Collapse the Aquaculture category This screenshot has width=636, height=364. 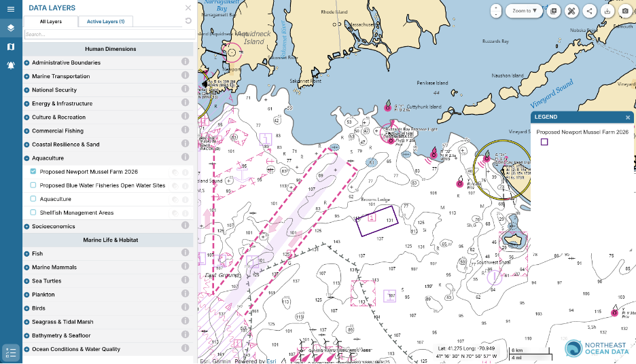[x=26, y=158]
